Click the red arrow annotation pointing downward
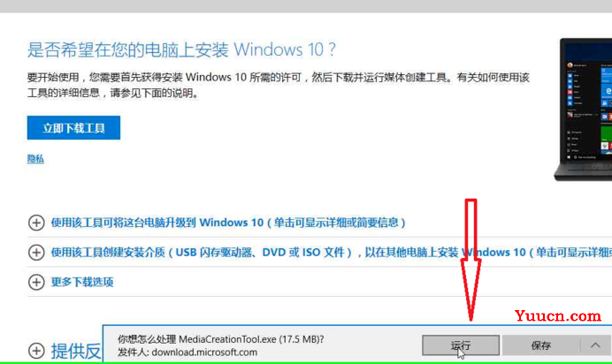This screenshot has width=612, height=364. point(470,260)
